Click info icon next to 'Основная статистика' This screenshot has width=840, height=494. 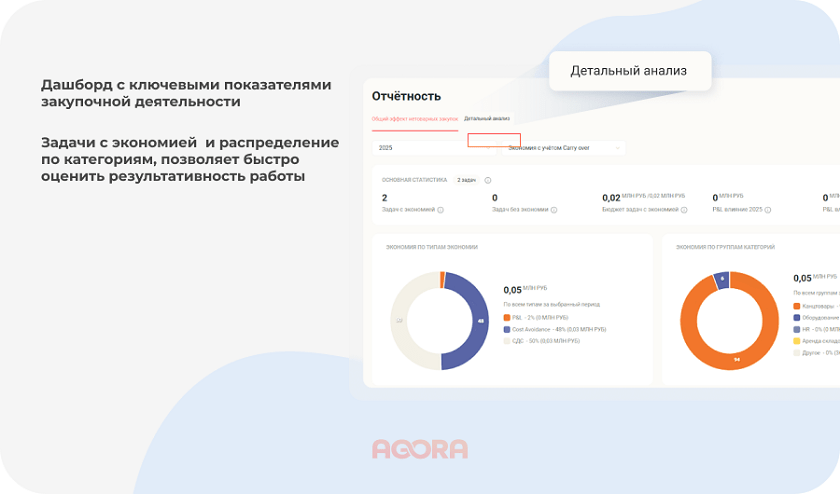point(488,180)
